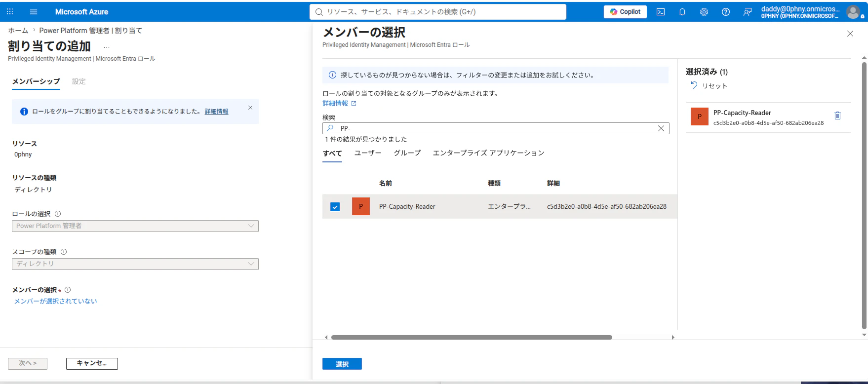Click メンバーが選択されていない link

[55, 301]
